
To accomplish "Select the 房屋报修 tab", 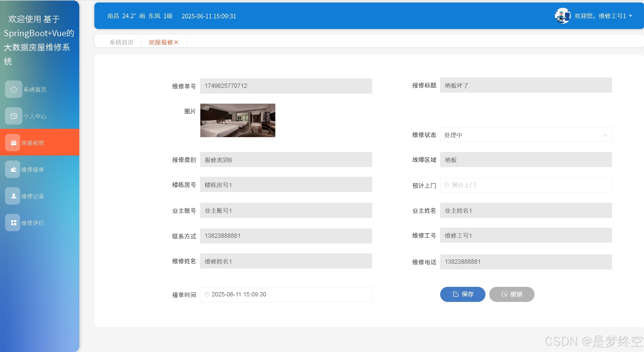I will click(161, 42).
